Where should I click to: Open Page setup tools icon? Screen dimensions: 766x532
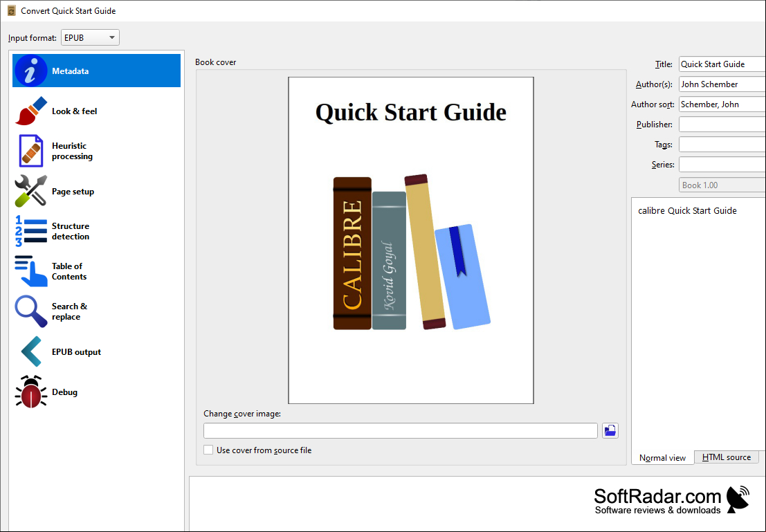pyautogui.click(x=30, y=191)
